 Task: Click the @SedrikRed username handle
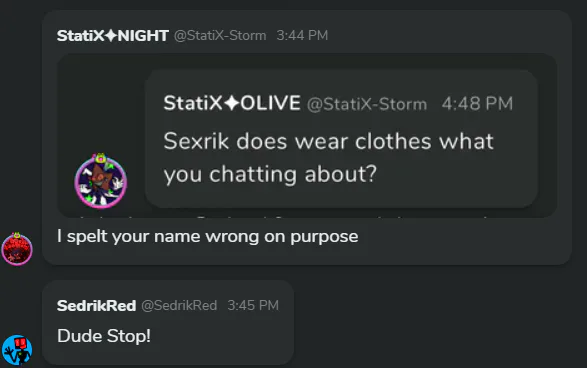pyautogui.click(x=179, y=305)
